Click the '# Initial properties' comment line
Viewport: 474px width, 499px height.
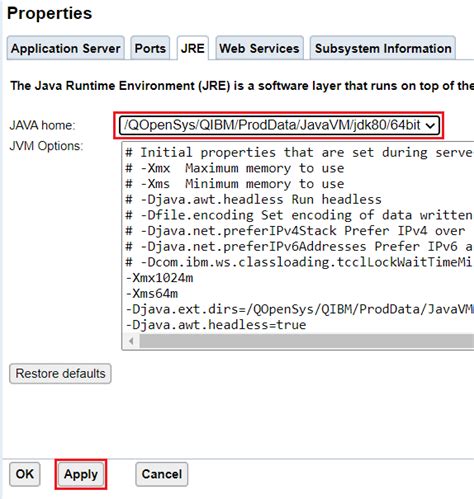coord(299,152)
